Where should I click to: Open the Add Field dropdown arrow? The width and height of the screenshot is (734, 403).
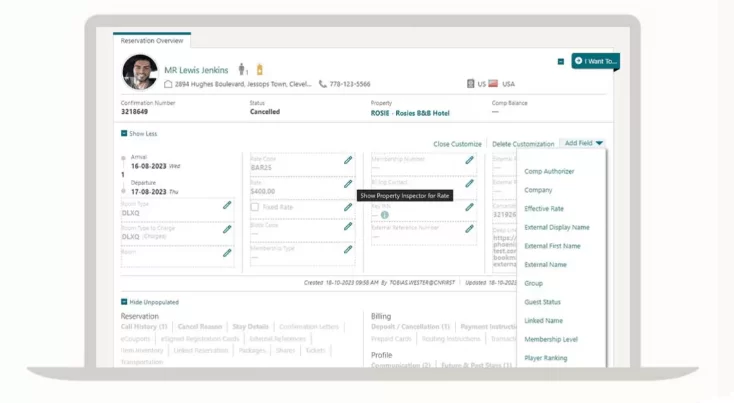tap(599, 144)
